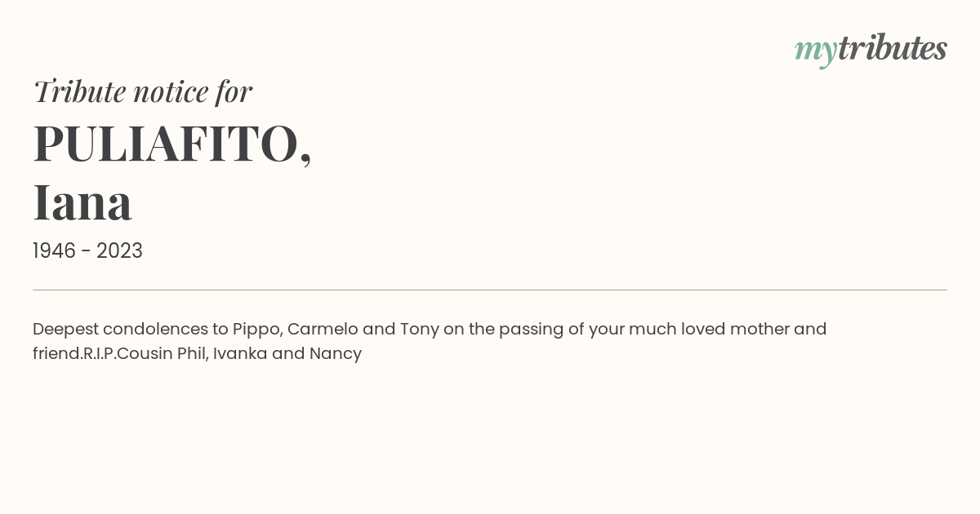Click the R.I.P. text
This screenshot has height=514, width=980.
(x=100, y=354)
